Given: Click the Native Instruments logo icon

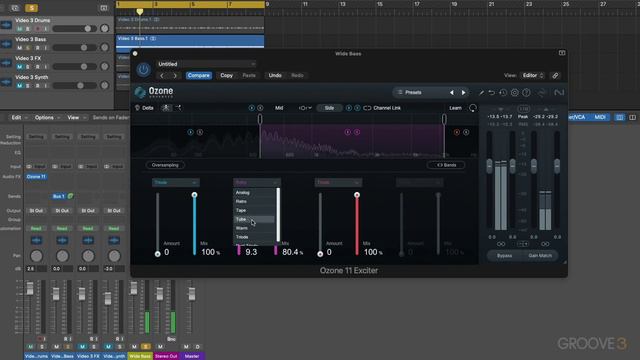Looking at the screenshot, I should click(559, 93).
